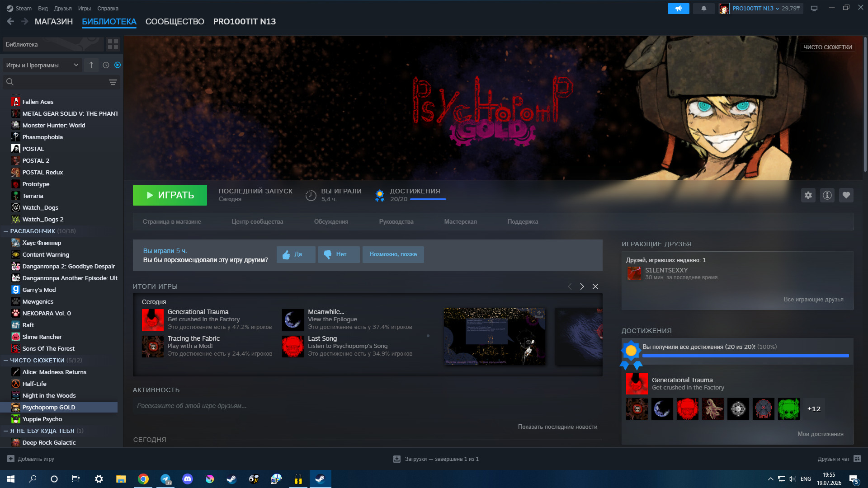This screenshot has height=488, width=868.
Task: Click Показать последние новости
Action: coord(558,427)
